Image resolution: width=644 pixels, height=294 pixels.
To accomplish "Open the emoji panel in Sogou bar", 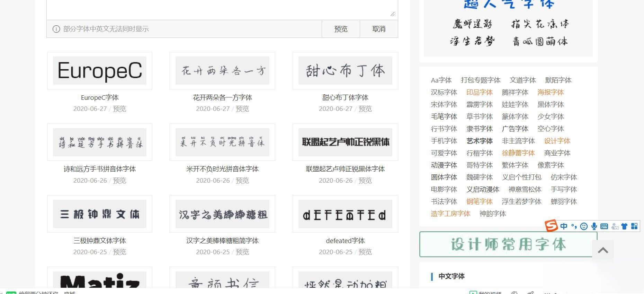I will [x=584, y=226].
